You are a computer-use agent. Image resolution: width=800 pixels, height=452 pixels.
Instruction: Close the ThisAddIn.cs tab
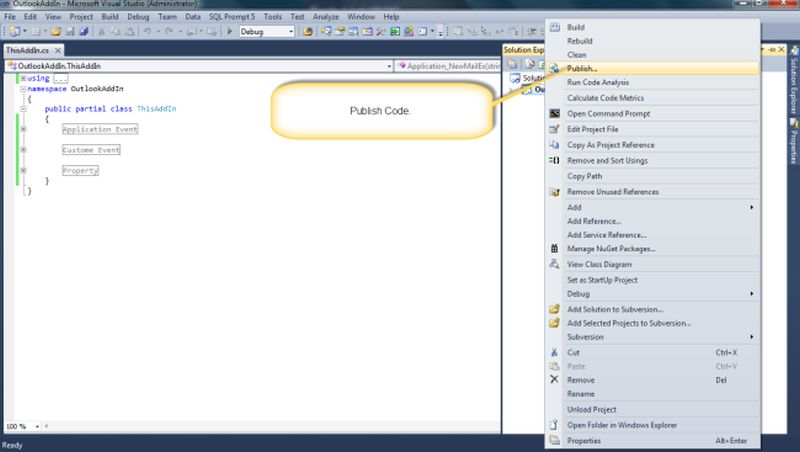(x=58, y=50)
